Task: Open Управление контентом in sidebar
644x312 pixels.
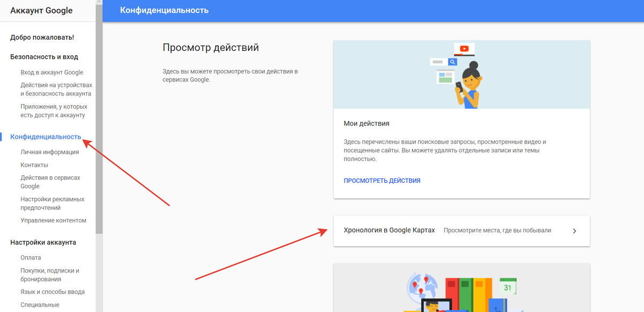Action: 53,220
